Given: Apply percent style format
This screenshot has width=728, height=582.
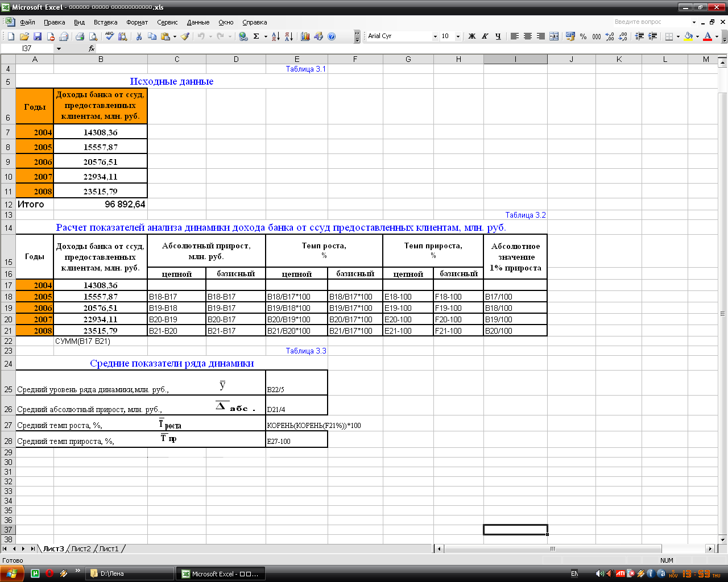Looking at the screenshot, I should (584, 36).
